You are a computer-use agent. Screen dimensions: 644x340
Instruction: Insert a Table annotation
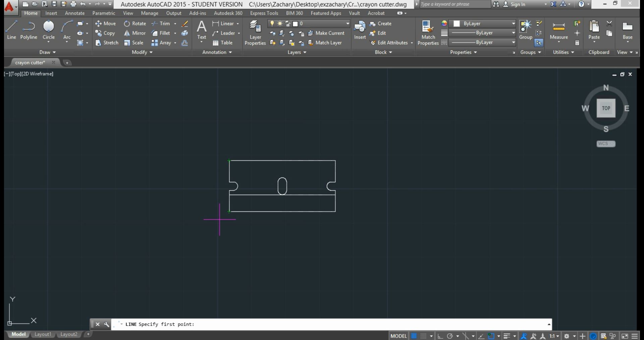(x=222, y=43)
